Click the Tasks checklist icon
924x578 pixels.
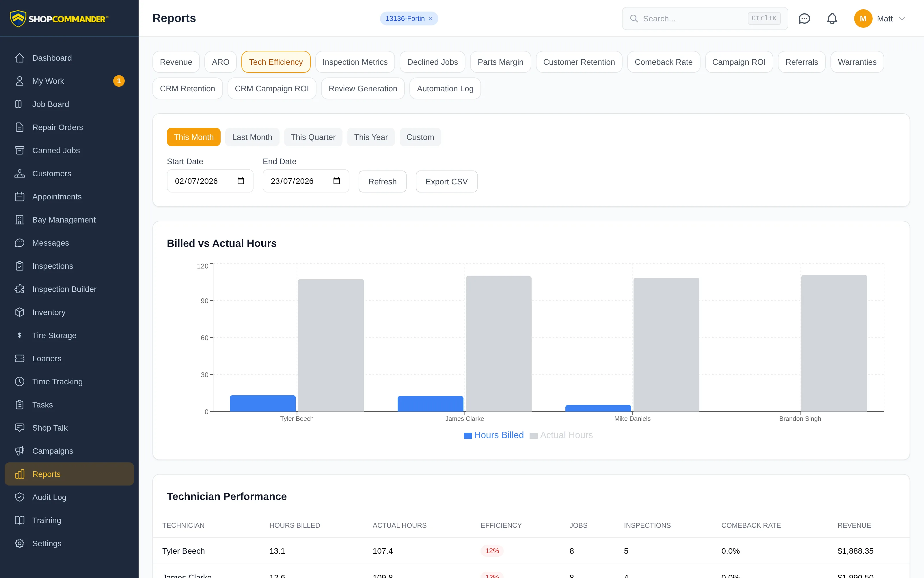click(19, 405)
